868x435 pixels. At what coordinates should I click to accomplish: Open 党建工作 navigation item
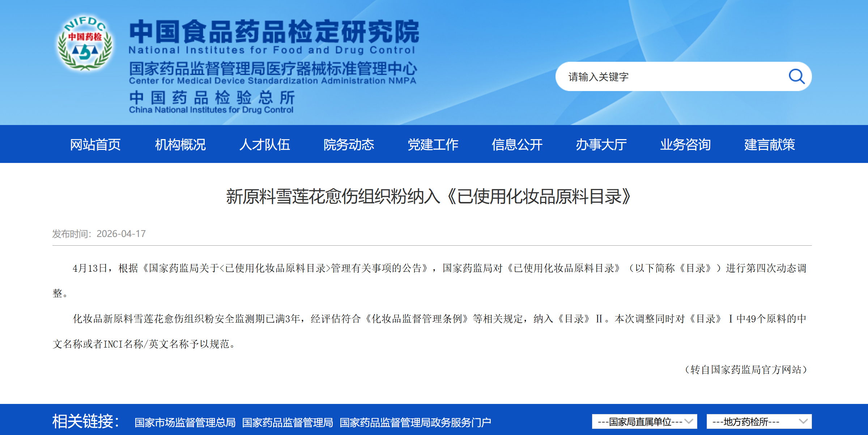[x=433, y=145]
